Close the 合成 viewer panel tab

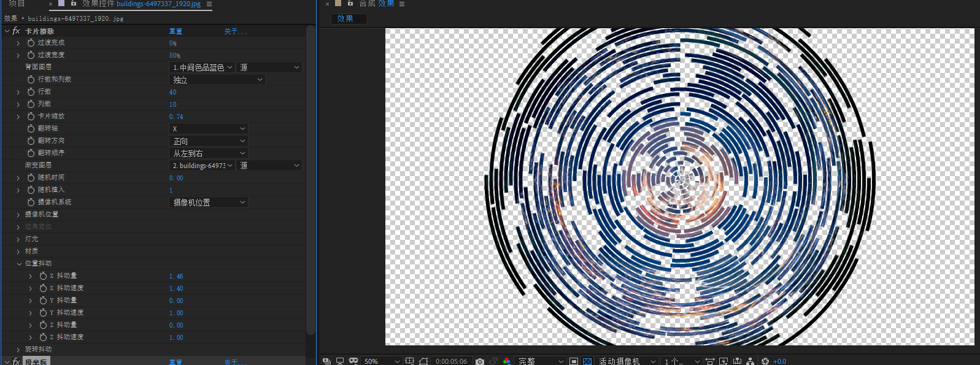click(327, 4)
